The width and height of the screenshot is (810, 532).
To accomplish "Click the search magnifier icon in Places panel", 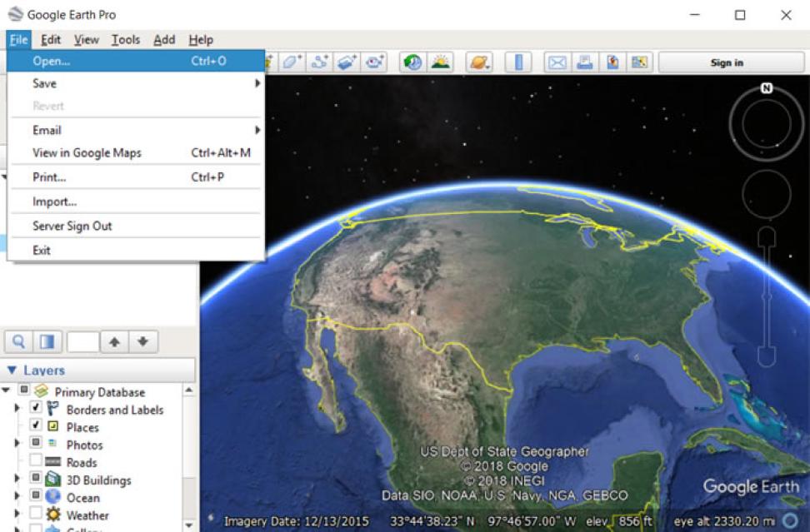I will 18,341.
